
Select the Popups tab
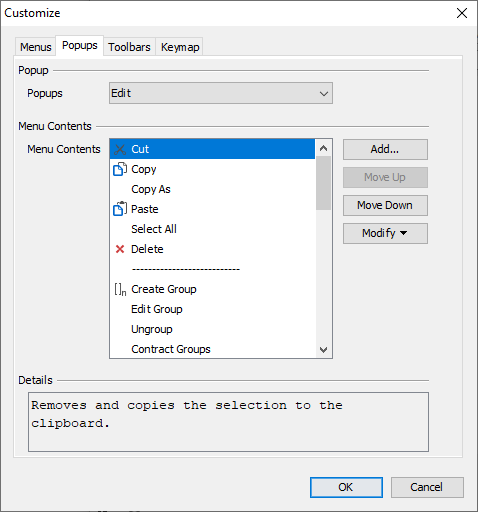coord(80,45)
